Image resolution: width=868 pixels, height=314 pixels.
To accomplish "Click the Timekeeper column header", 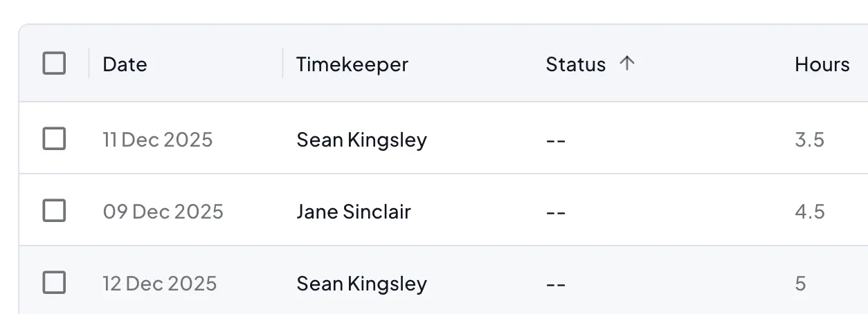I will [x=352, y=64].
